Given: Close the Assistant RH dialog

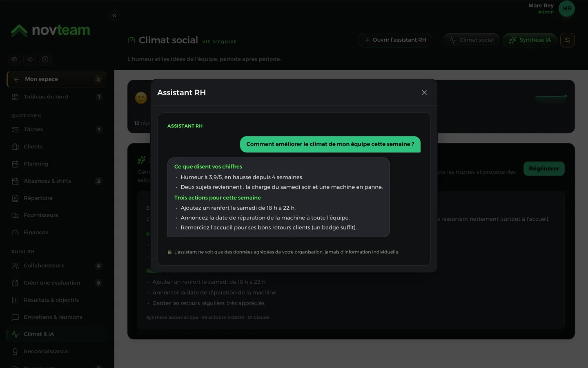Looking at the screenshot, I should point(424,92).
